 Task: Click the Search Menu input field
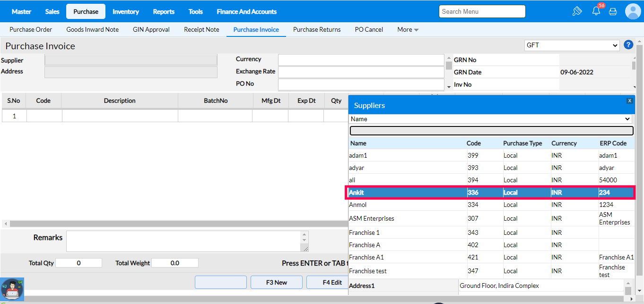click(x=482, y=11)
